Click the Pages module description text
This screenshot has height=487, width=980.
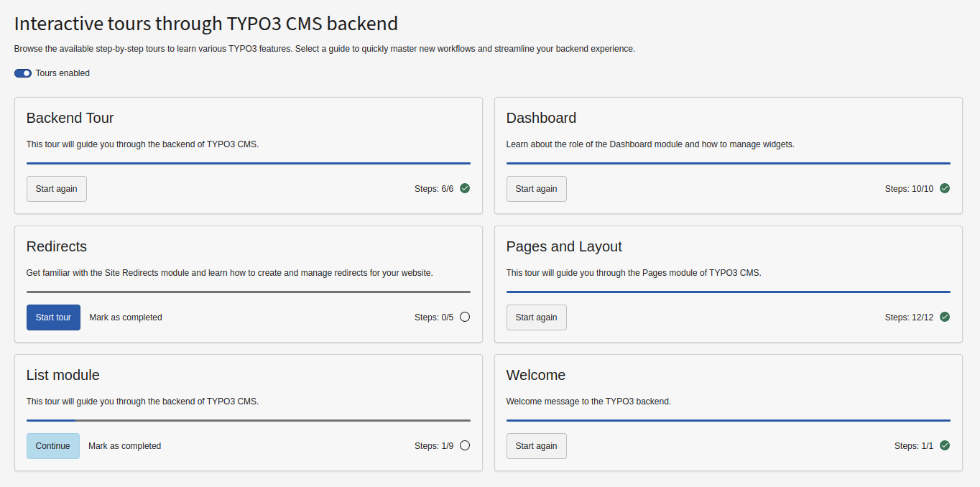tap(634, 273)
